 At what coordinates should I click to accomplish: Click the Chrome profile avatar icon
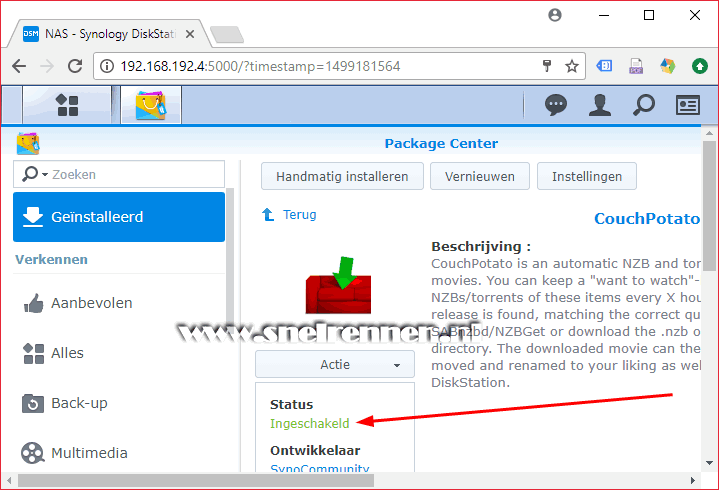(555, 15)
